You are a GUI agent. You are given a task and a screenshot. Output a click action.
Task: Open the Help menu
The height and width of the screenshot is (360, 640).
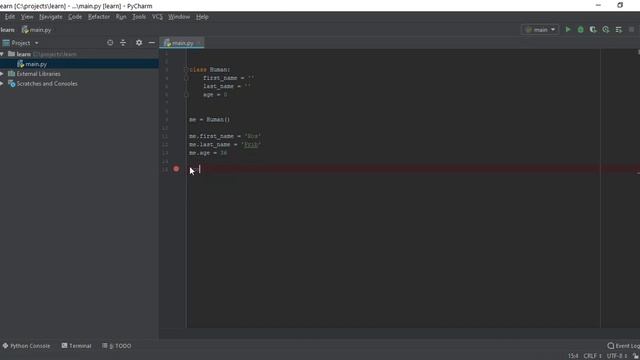coord(202,17)
